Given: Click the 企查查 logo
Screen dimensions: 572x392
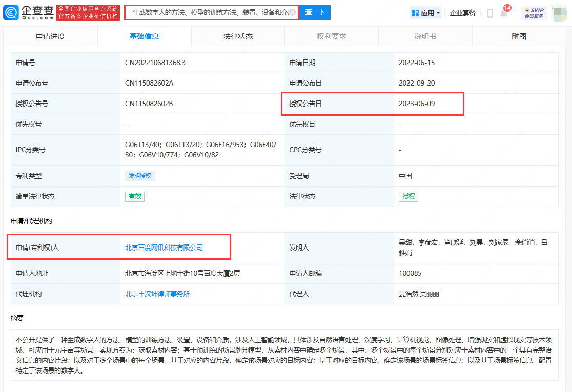Looking at the screenshot, I should tap(28, 12).
